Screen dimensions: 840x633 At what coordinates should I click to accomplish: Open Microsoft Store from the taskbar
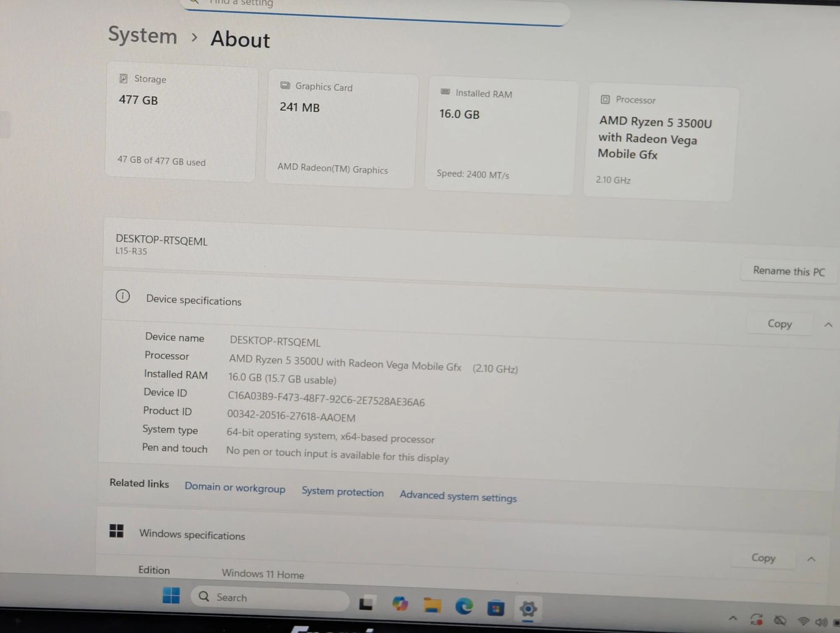pyautogui.click(x=496, y=608)
